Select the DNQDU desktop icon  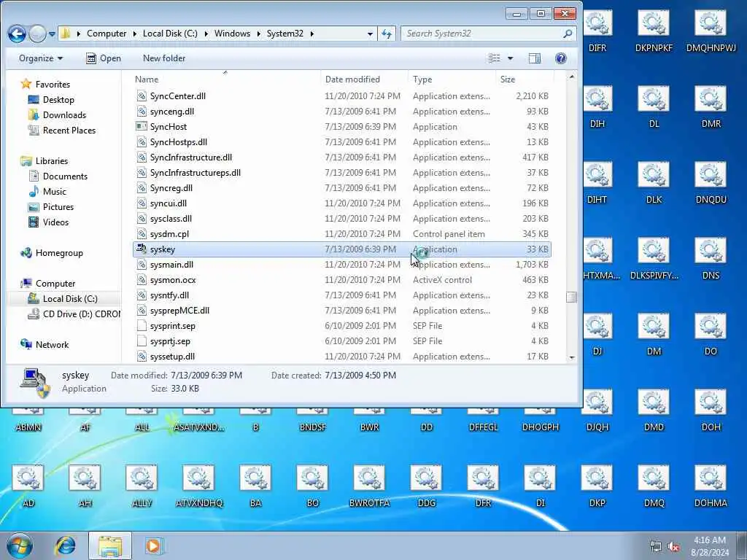711,184
